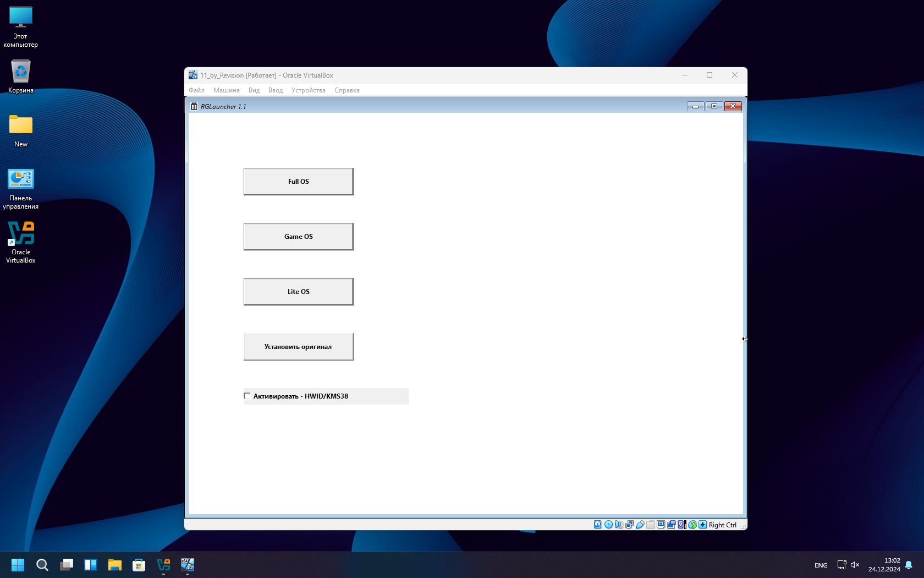This screenshot has height=578, width=924.
Task: Open Microsoft Store from taskbar
Action: (139, 565)
